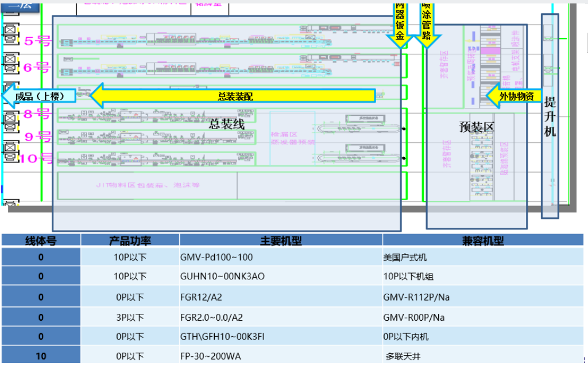Select the 提升机 vertical box
588x366 pixels.
[550, 115]
